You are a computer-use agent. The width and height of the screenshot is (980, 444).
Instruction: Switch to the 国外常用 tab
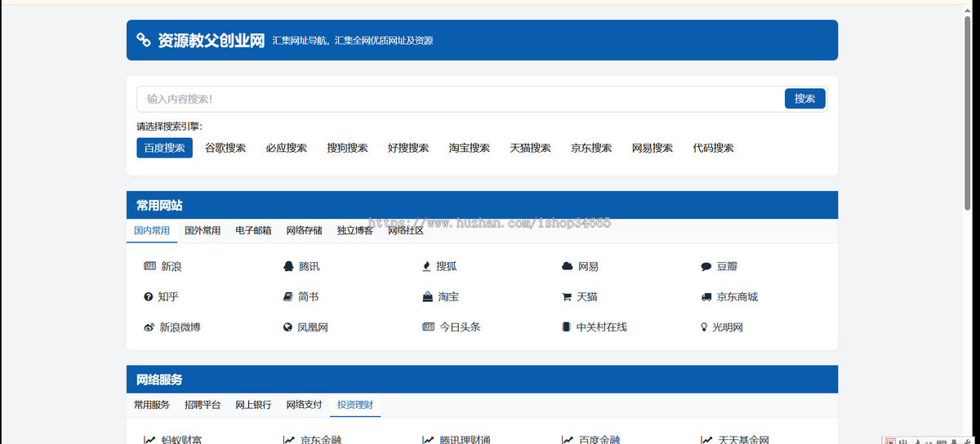203,231
